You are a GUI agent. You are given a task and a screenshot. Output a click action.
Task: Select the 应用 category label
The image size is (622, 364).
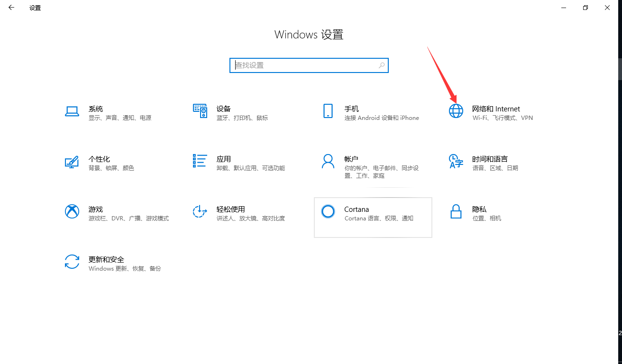click(224, 159)
